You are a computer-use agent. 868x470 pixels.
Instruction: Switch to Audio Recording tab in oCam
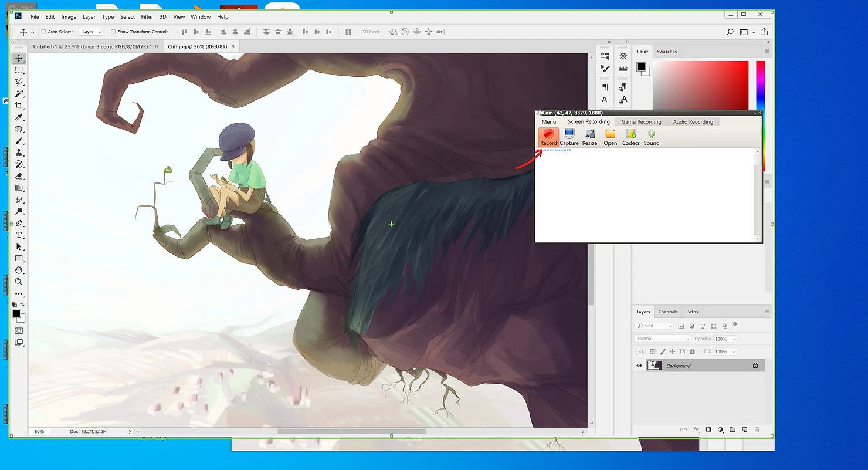click(x=693, y=121)
